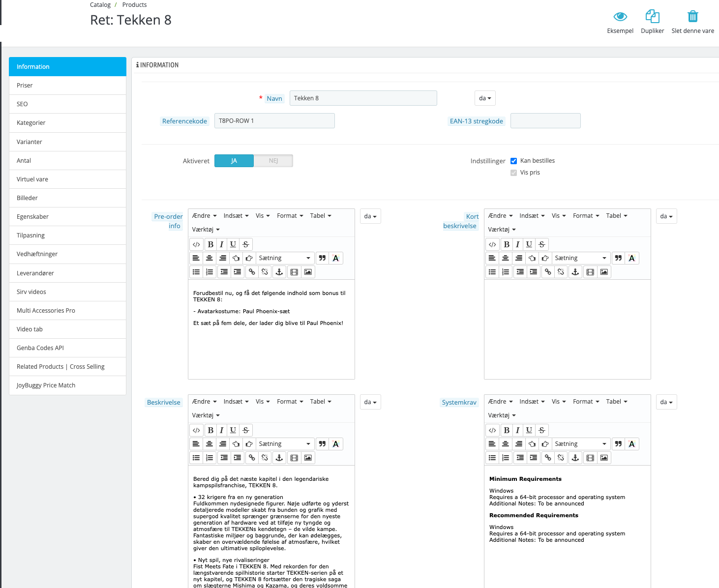The width and height of the screenshot is (719, 588).
Task: Click the Dupliker product icon
Action: [652, 17]
